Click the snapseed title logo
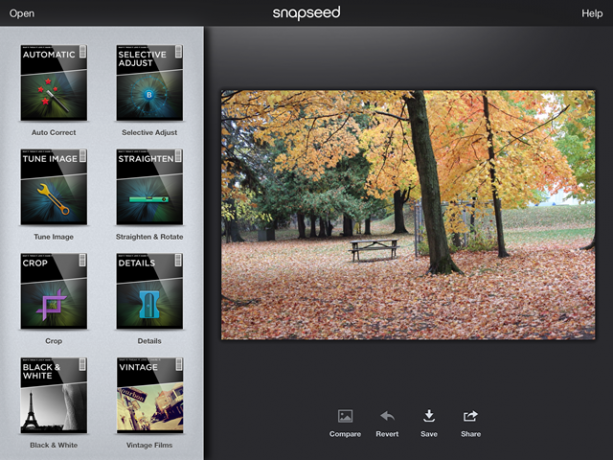This screenshot has height=460, width=613. coord(306,13)
